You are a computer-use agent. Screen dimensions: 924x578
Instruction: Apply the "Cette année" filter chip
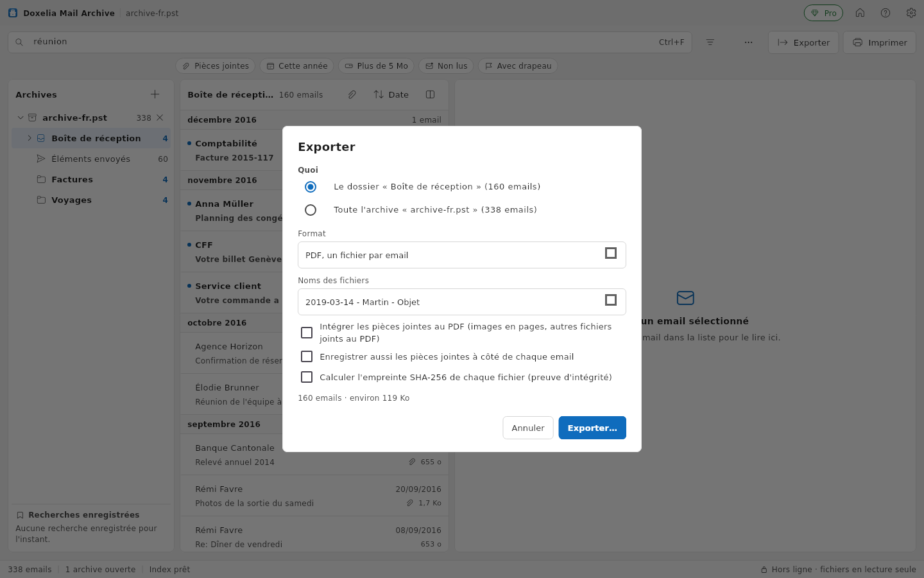(x=297, y=66)
